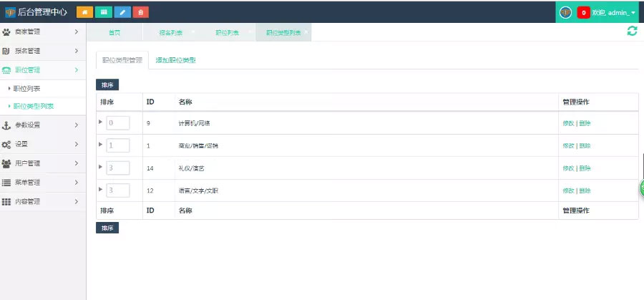Click the 排序 button above the table
644x300 pixels.
click(107, 84)
